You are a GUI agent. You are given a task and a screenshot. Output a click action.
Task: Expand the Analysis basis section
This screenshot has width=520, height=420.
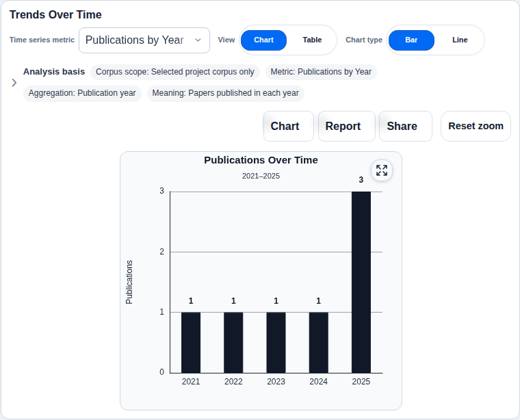(14, 83)
